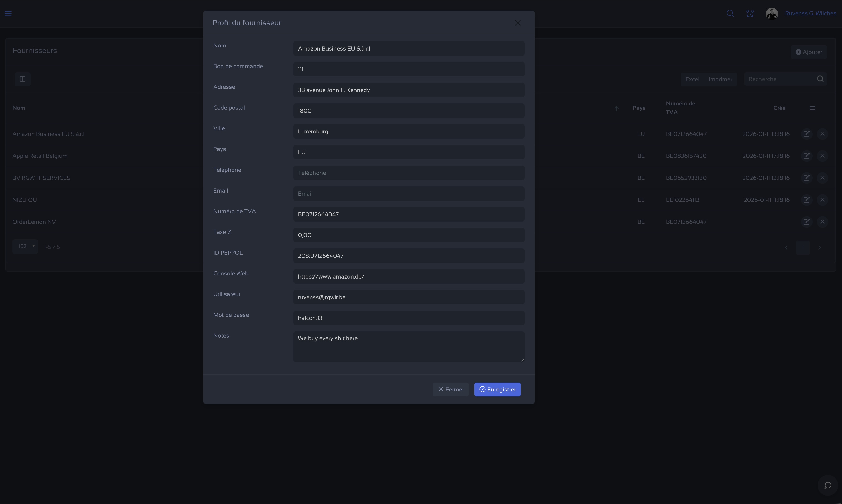This screenshot has height=504, width=842.
Task: Select Amazon Business EU S.à.r.l row name
Action: (x=49, y=134)
